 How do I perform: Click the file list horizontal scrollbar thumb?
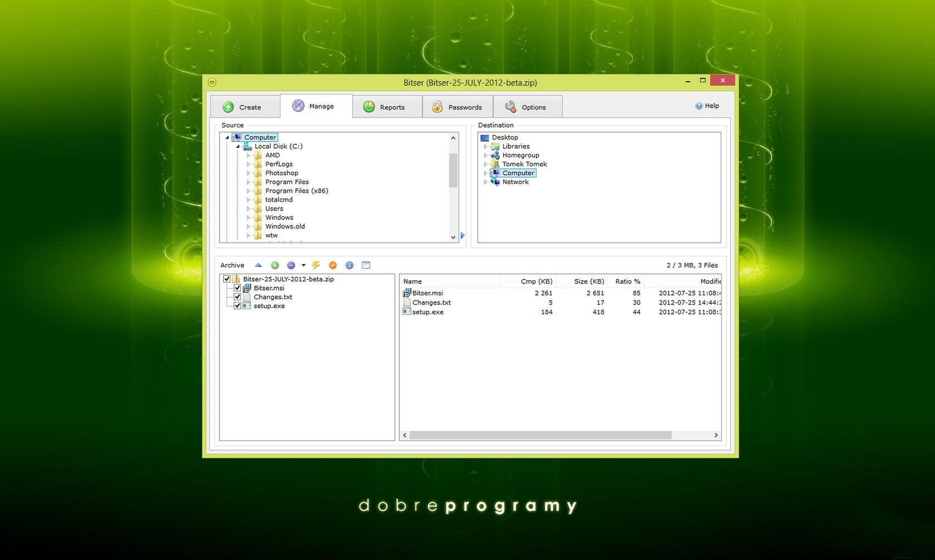point(540,435)
